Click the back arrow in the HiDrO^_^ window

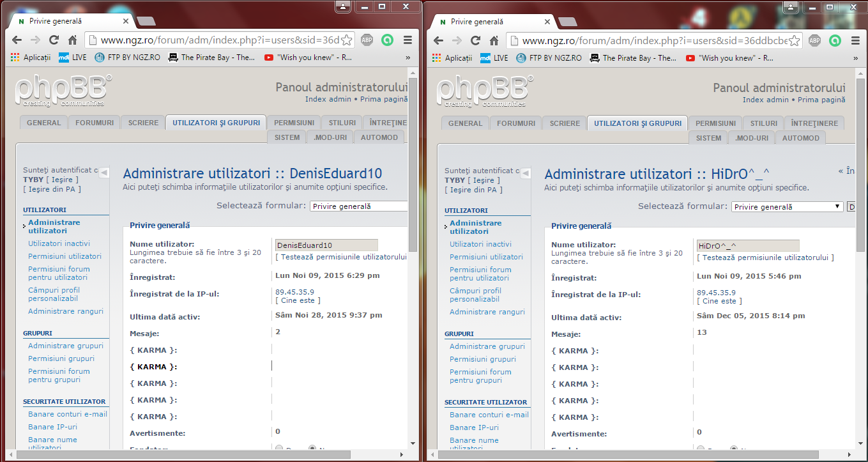point(438,40)
